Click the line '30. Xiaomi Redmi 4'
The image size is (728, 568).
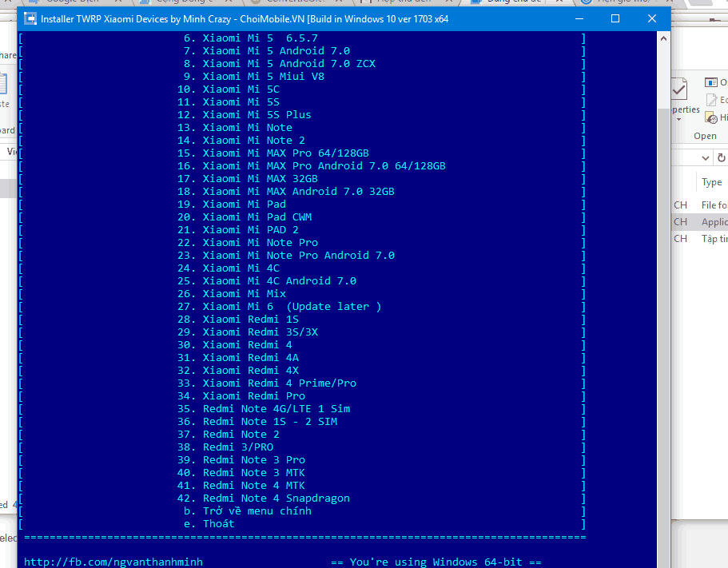coord(234,345)
